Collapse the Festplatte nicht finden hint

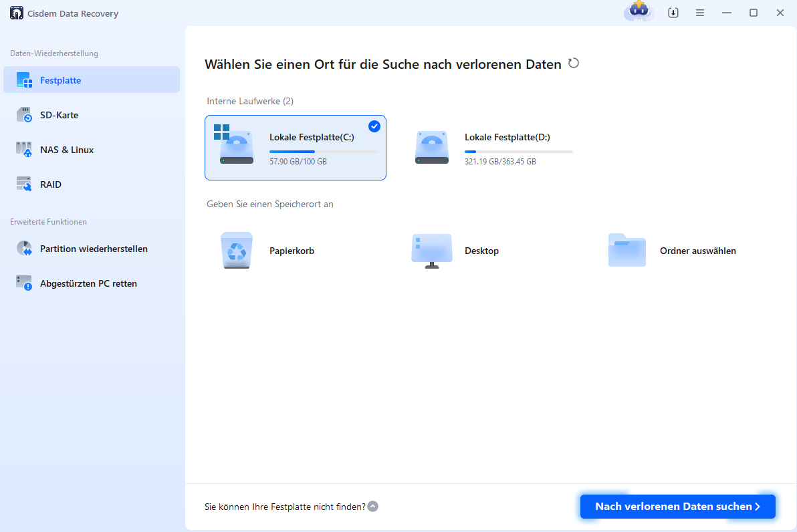click(372, 506)
